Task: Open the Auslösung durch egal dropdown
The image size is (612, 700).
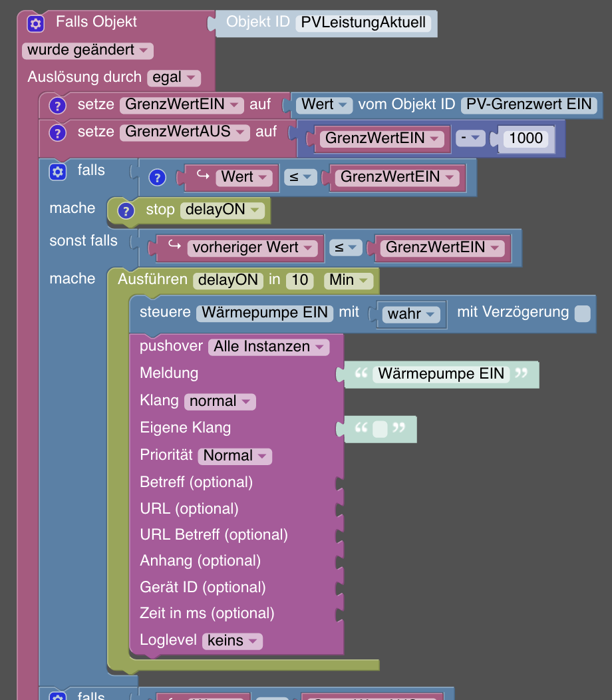Action: (x=174, y=78)
